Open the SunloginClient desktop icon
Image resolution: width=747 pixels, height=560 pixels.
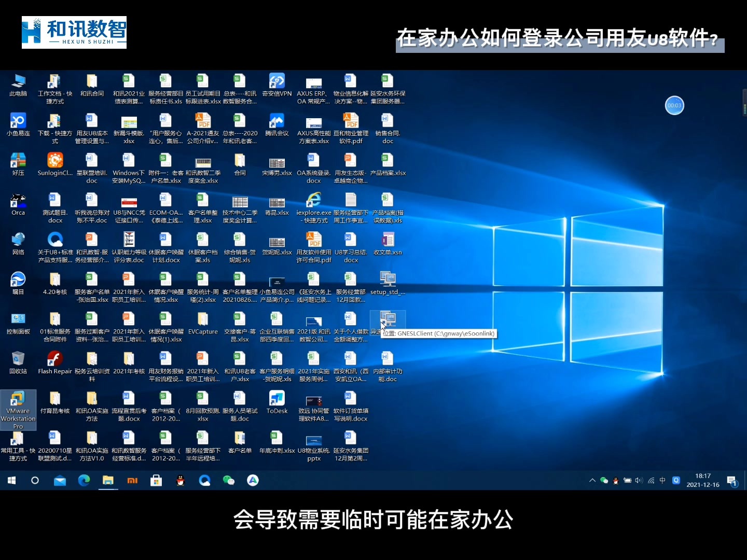tap(55, 165)
